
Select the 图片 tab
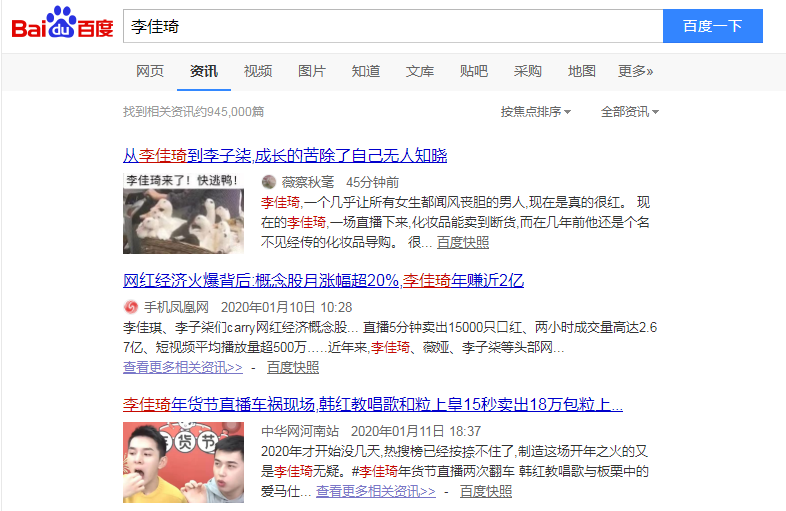pos(312,71)
